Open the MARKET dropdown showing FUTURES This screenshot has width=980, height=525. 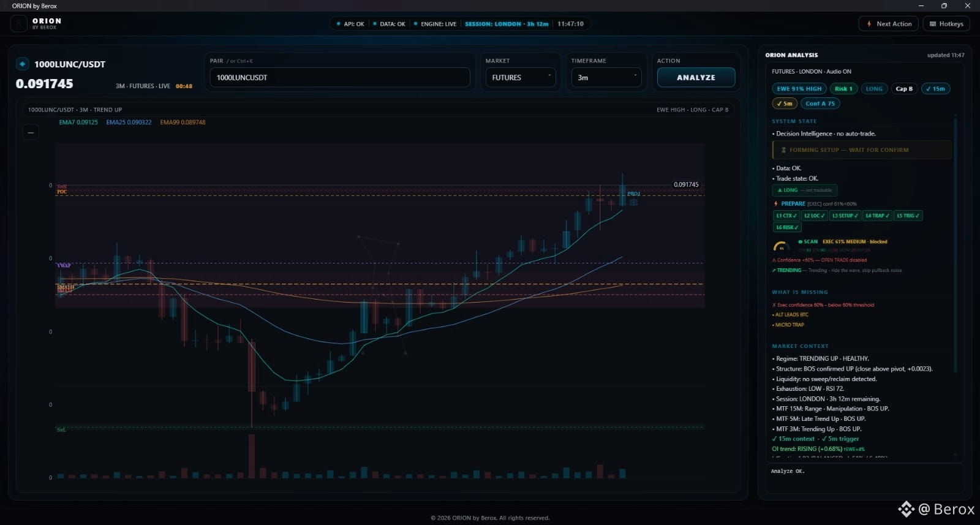click(x=521, y=78)
